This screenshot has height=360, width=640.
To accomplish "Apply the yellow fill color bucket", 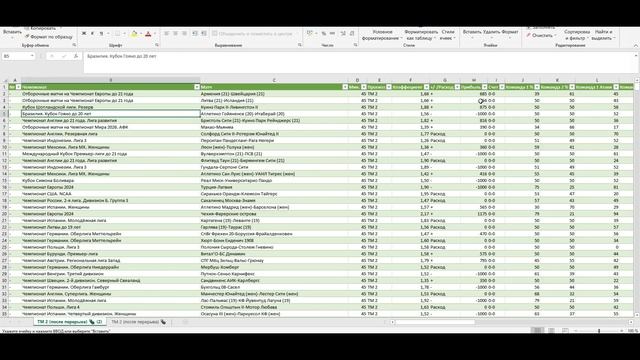I will (x=134, y=33).
